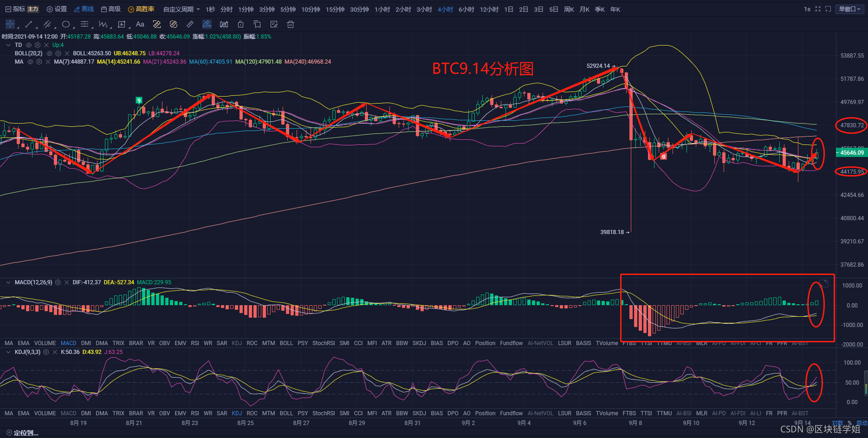Collapse the TD indicator legend chevron
Image resolution: width=868 pixels, height=438 pixels.
coord(8,45)
